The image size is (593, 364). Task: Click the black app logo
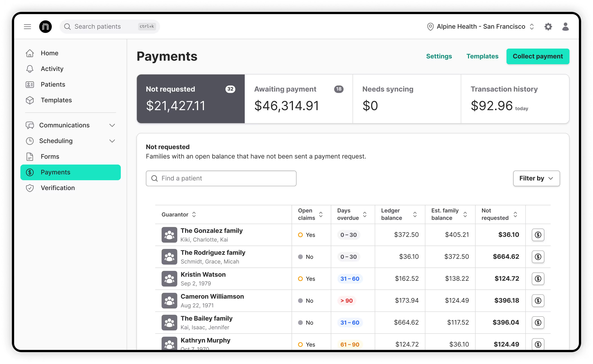coord(45,26)
